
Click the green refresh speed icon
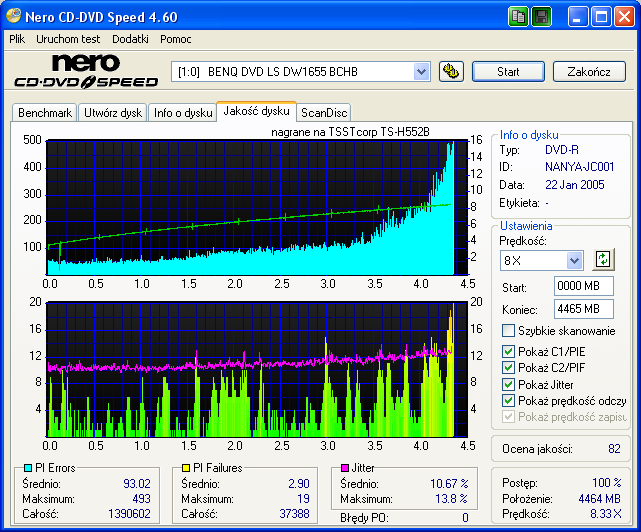(x=603, y=260)
